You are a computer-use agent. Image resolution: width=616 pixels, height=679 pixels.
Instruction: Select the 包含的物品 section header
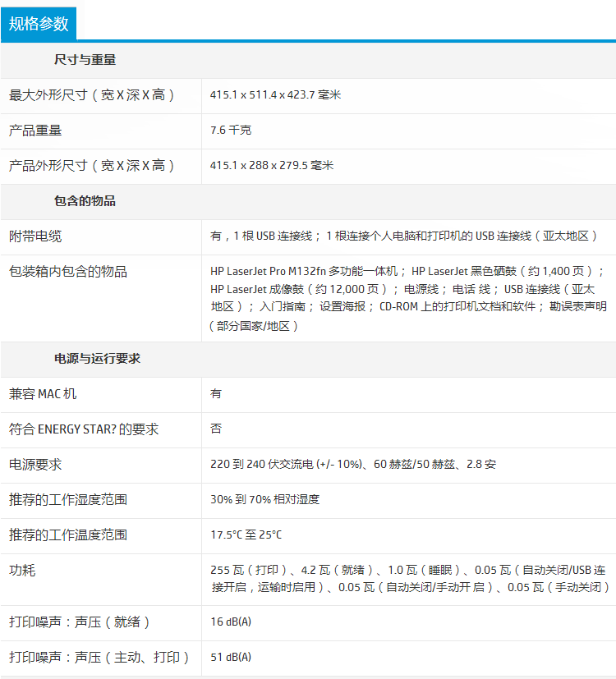pos(85,201)
